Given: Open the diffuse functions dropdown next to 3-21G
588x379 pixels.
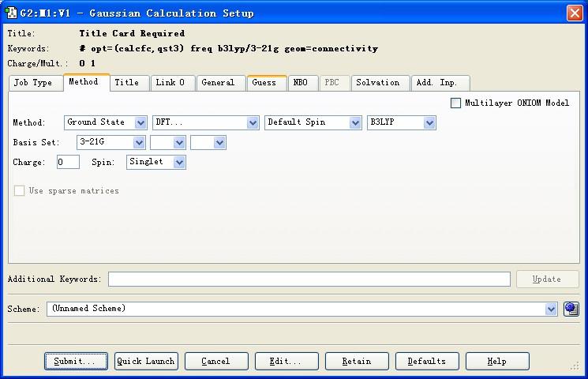Looking at the screenshot, I should pos(168,143).
